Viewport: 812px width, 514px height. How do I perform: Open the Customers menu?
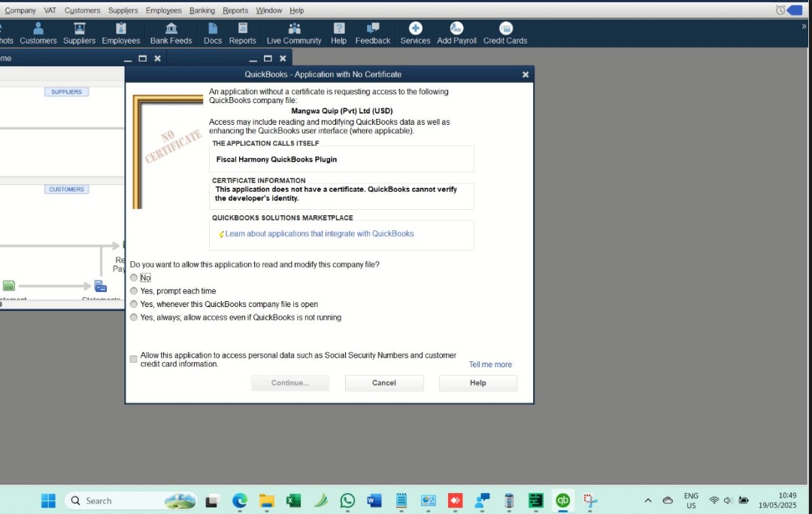click(83, 11)
